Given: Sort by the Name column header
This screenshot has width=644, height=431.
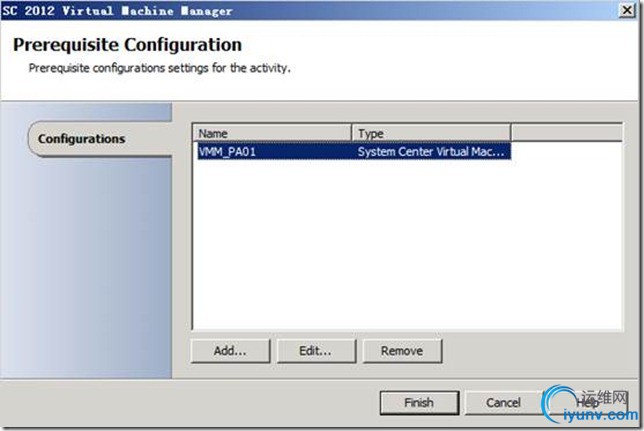Looking at the screenshot, I should tap(272, 133).
